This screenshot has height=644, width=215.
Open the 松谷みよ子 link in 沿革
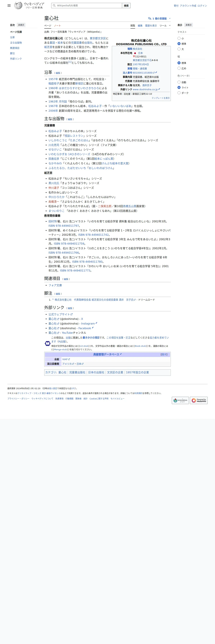[95, 106]
